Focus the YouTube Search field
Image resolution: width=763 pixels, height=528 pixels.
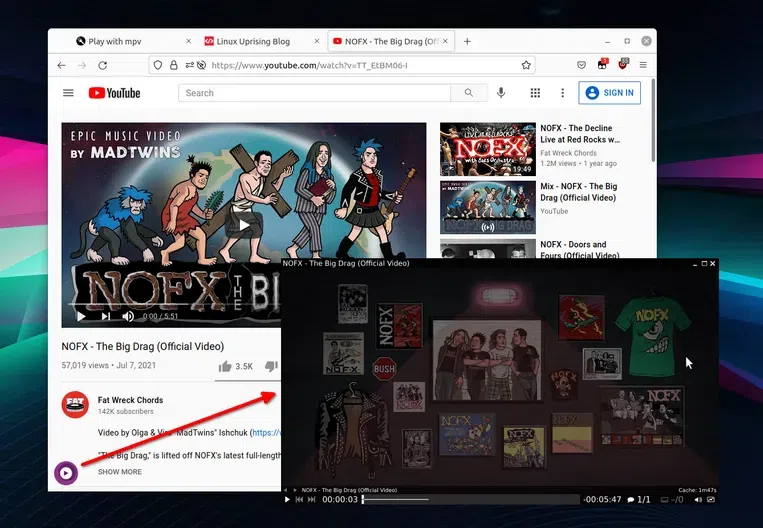314,93
